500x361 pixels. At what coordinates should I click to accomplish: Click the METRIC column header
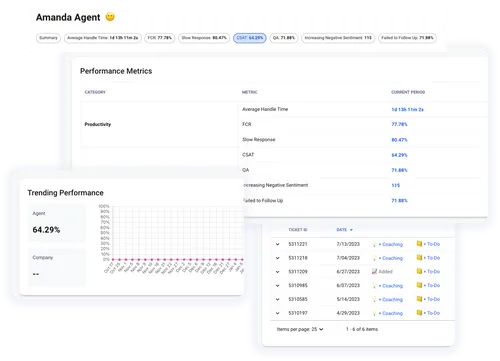pyautogui.click(x=249, y=92)
